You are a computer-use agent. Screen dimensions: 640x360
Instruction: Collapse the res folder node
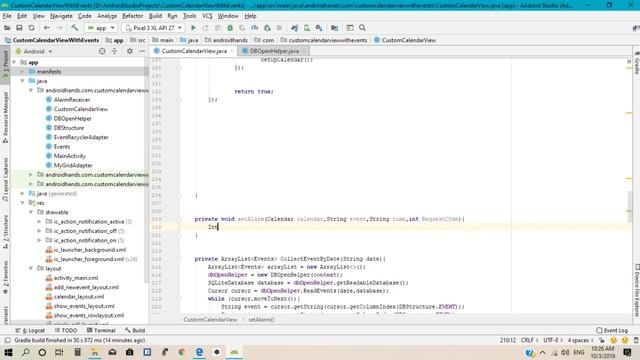[22, 203]
